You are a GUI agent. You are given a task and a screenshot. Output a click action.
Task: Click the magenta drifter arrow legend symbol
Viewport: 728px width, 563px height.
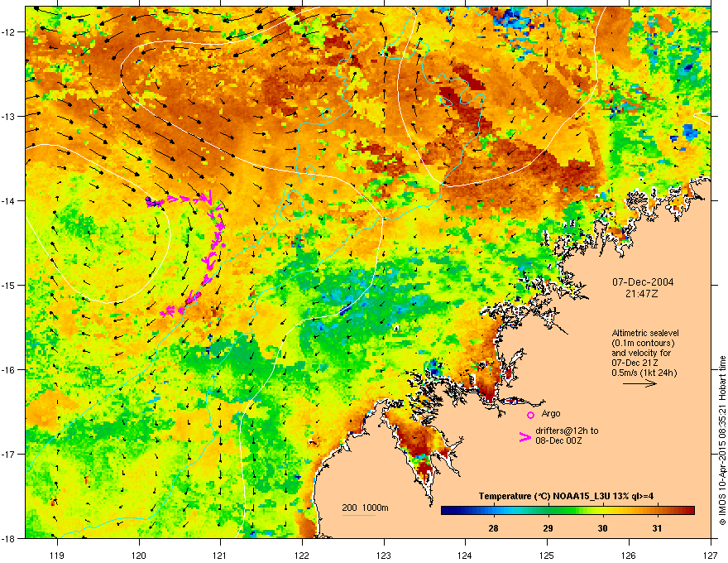tap(524, 436)
